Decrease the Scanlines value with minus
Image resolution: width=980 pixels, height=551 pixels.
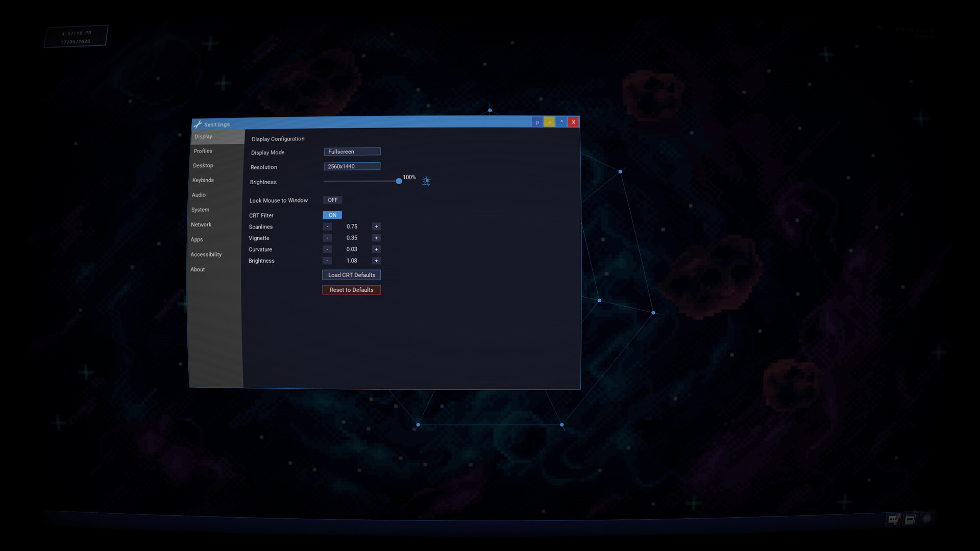[x=328, y=227]
